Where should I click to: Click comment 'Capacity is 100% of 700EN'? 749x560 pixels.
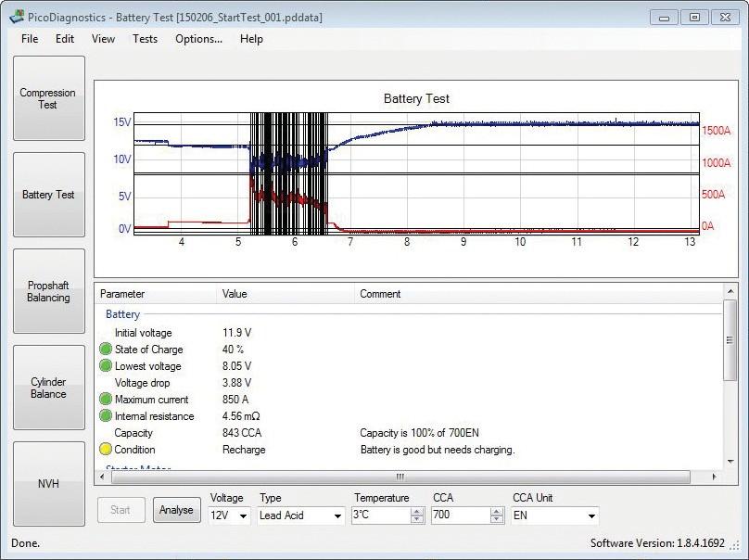[x=419, y=433]
